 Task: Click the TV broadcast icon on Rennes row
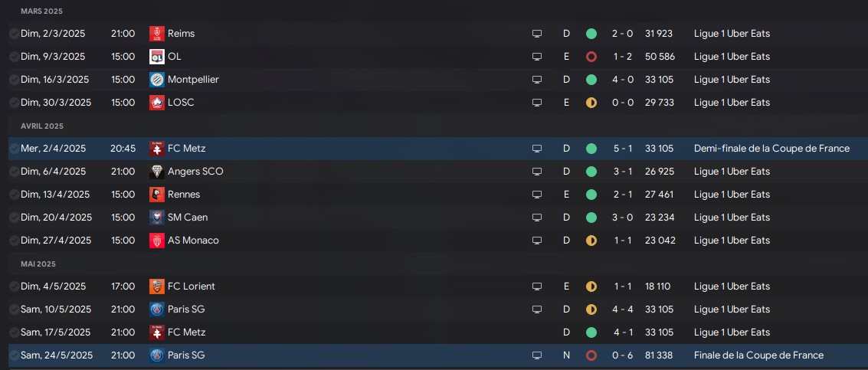pyautogui.click(x=536, y=195)
